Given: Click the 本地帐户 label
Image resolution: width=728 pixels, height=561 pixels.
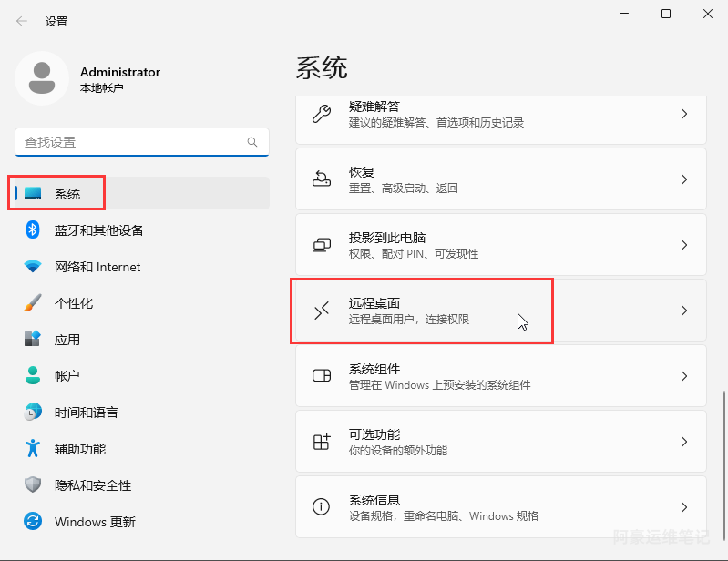Looking at the screenshot, I should pyautogui.click(x=102, y=87).
